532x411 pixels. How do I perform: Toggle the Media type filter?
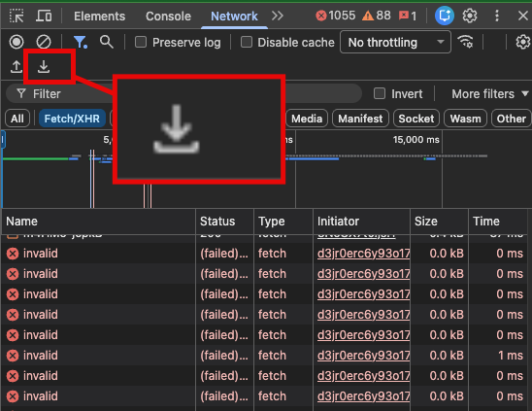pyautogui.click(x=307, y=119)
